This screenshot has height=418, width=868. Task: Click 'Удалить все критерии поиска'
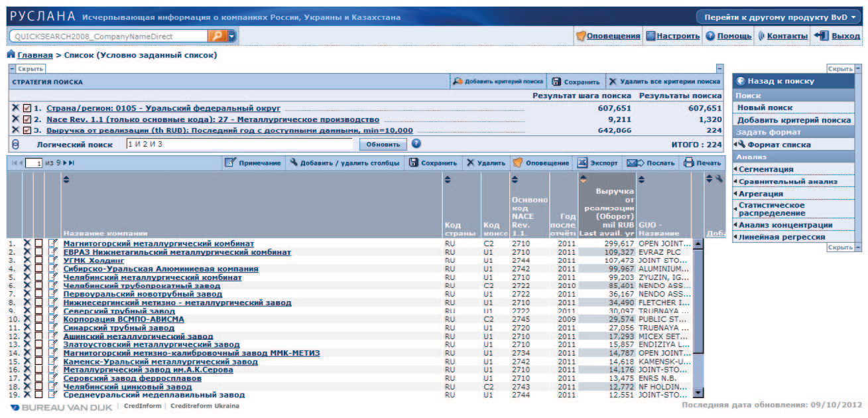click(x=664, y=82)
